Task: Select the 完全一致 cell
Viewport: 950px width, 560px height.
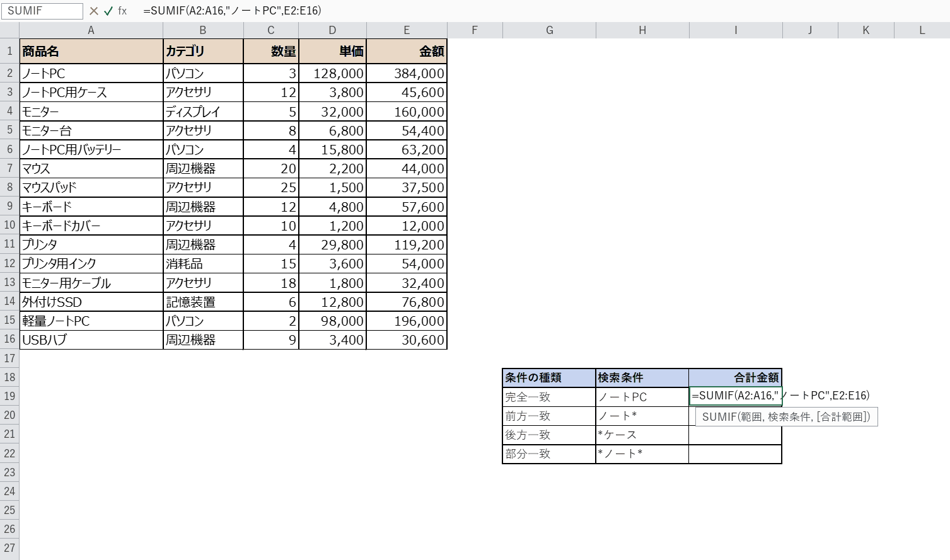Action: 549,397
